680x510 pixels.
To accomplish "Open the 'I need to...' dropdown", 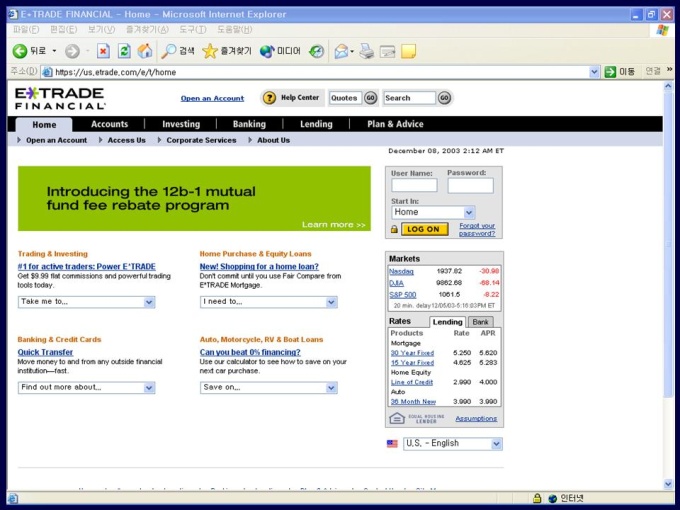I will (331, 302).
